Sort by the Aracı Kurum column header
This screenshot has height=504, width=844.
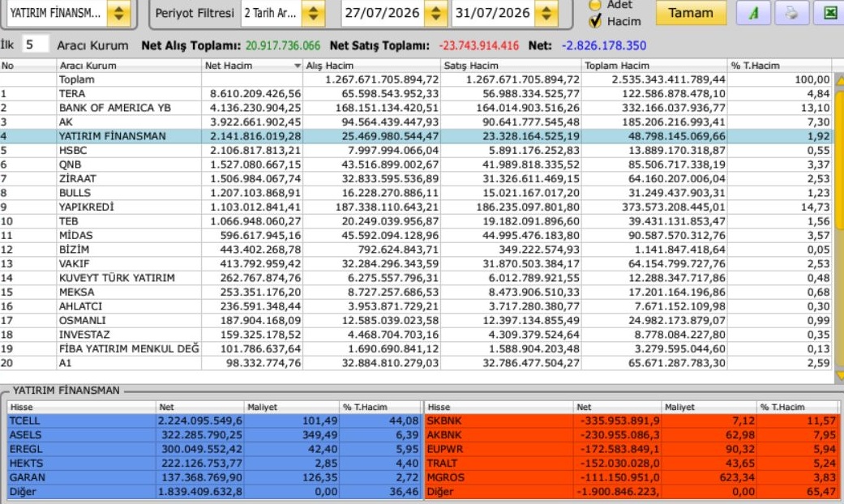[x=129, y=66]
